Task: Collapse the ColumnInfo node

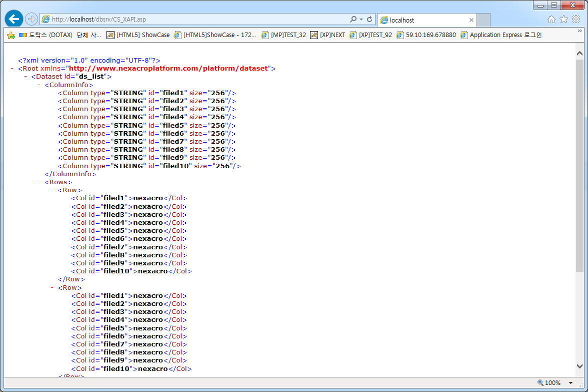Action: tap(38, 85)
